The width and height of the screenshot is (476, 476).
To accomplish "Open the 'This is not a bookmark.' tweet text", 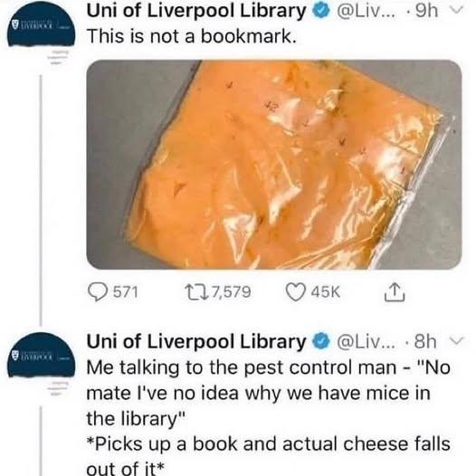I will [x=191, y=36].
